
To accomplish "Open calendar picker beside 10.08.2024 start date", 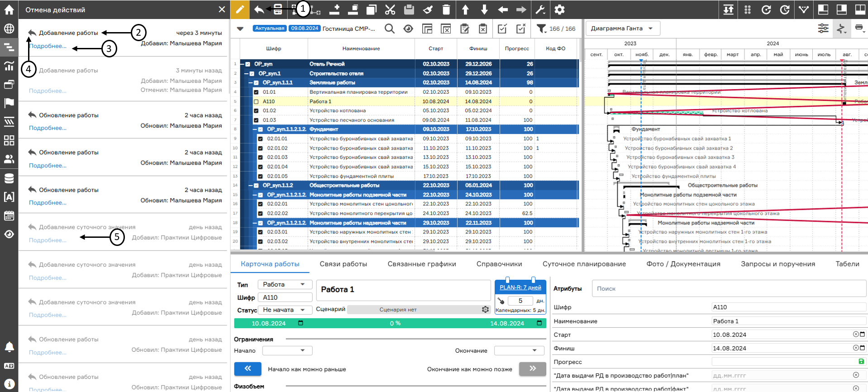I will (x=300, y=323).
